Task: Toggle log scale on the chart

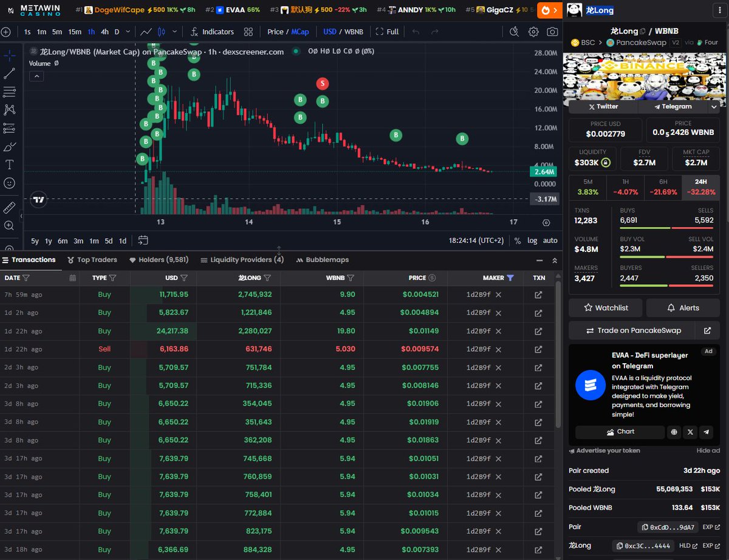Action: click(x=532, y=241)
